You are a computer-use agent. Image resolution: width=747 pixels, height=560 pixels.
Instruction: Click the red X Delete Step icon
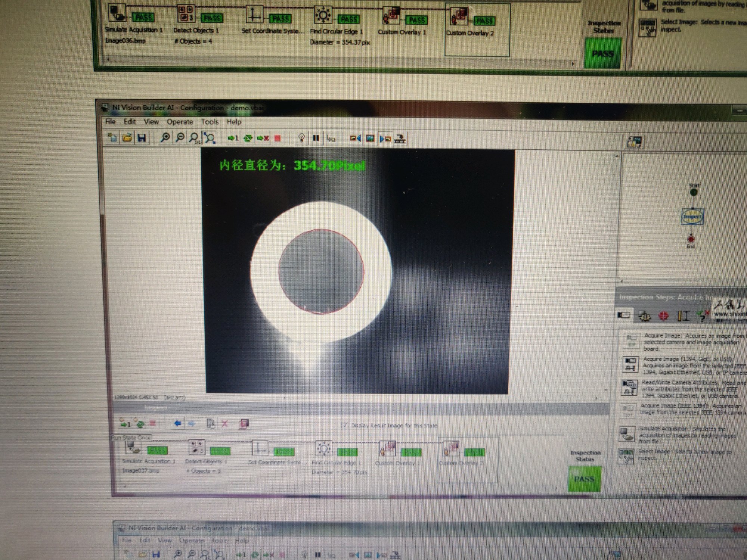pos(225,424)
